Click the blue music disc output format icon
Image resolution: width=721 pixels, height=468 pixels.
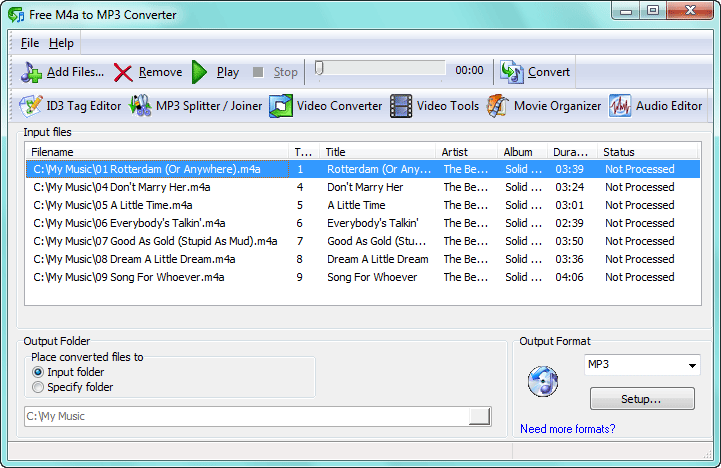point(543,381)
